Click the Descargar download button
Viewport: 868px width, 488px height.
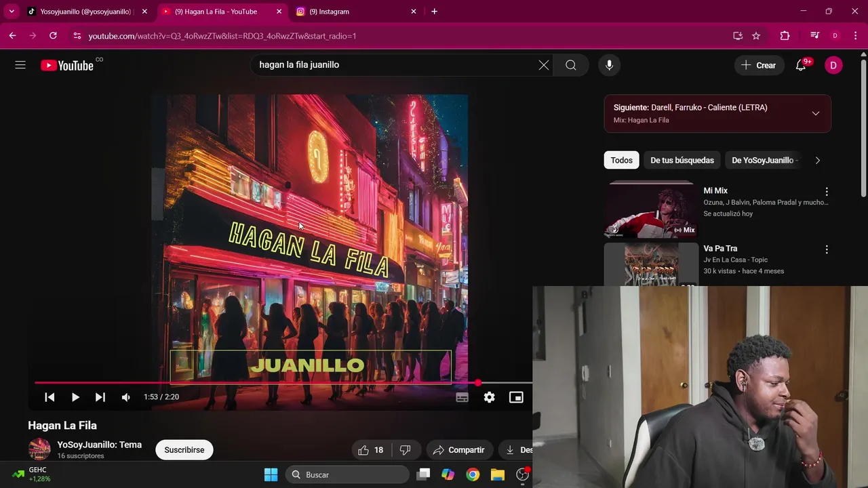click(x=516, y=450)
